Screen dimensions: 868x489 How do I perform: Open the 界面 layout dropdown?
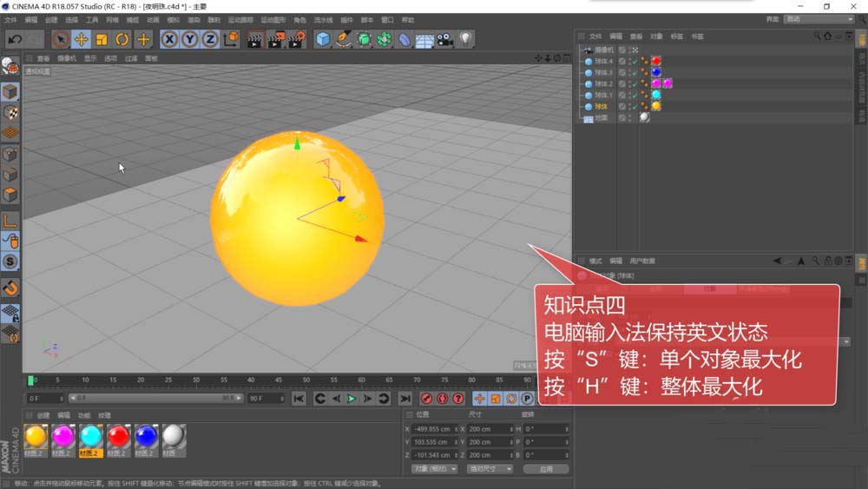point(819,19)
